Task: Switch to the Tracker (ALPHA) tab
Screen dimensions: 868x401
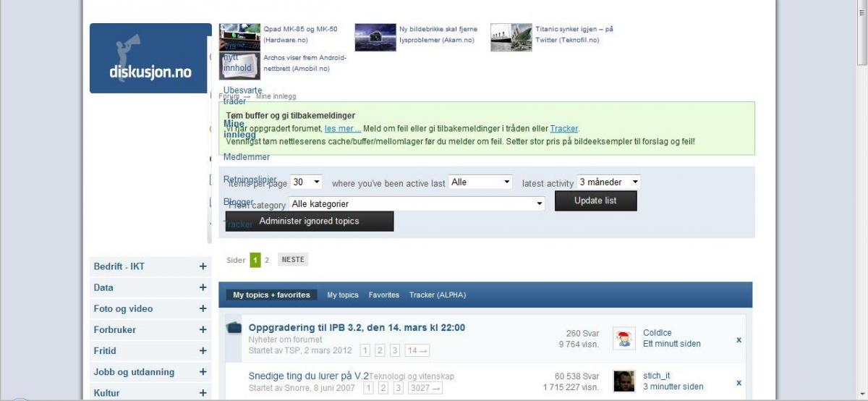Action: (438, 295)
